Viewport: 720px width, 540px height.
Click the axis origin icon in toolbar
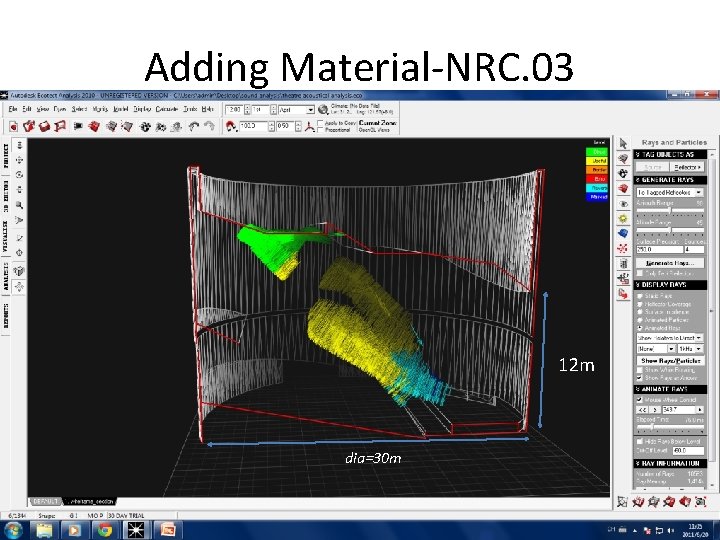[x=309, y=127]
